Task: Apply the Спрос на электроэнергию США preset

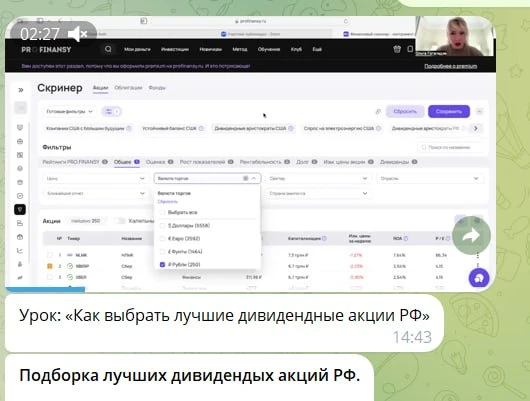Action: [342, 128]
